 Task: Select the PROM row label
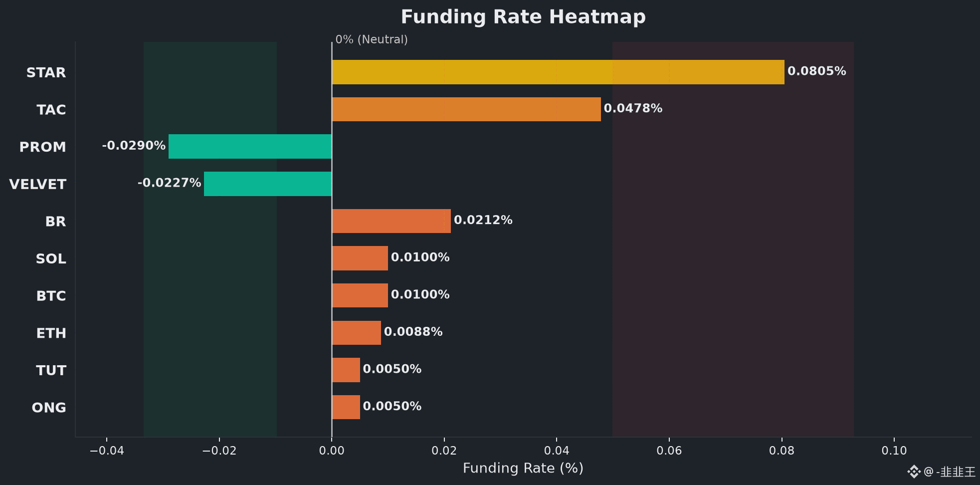(42, 147)
